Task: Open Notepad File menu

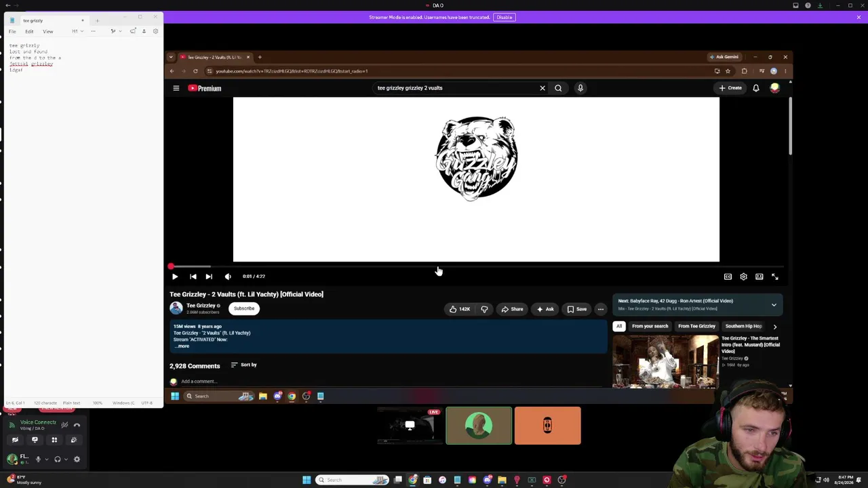Action: tap(12, 32)
